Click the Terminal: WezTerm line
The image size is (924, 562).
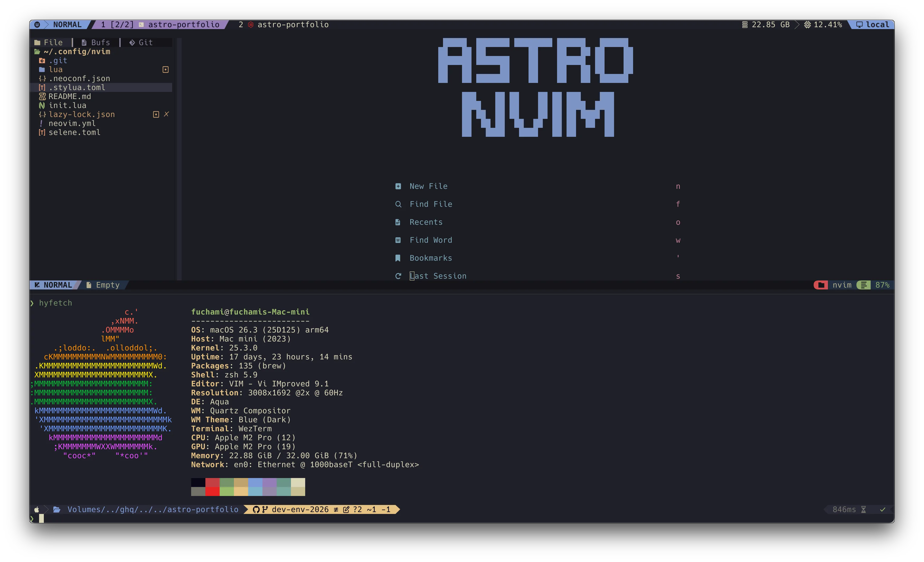pyautogui.click(x=231, y=428)
